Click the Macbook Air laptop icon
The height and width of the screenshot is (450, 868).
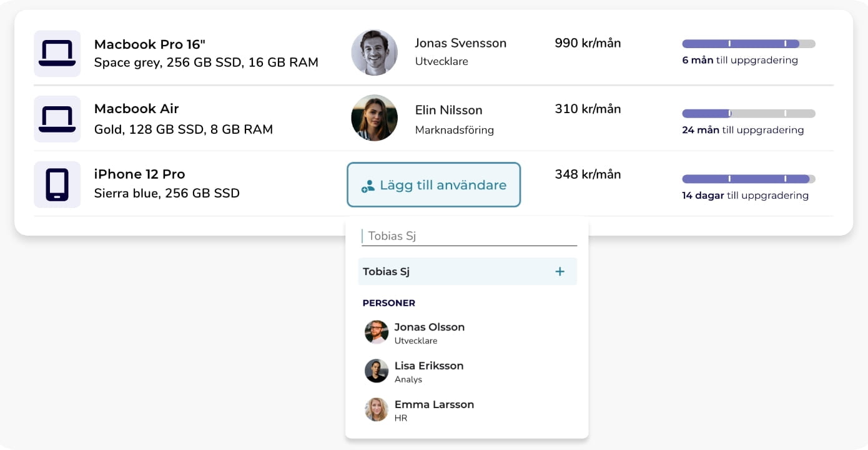[x=57, y=119]
